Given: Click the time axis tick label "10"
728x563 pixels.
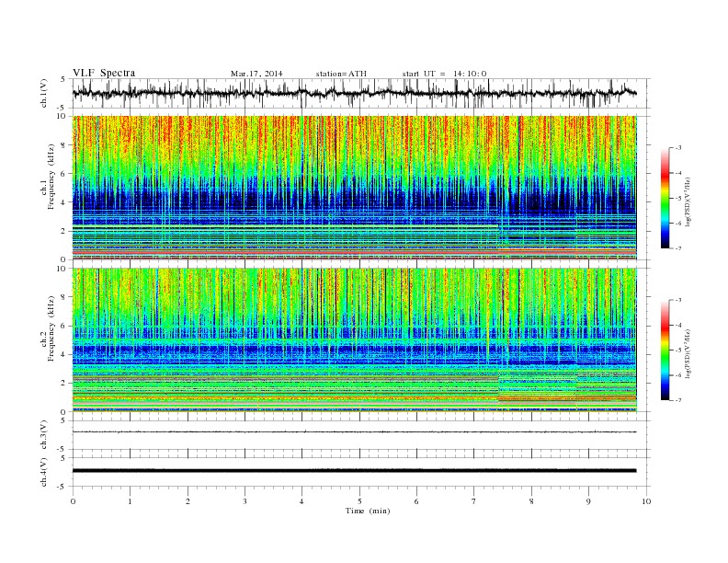Looking at the screenshot, I should pos(646,501).
